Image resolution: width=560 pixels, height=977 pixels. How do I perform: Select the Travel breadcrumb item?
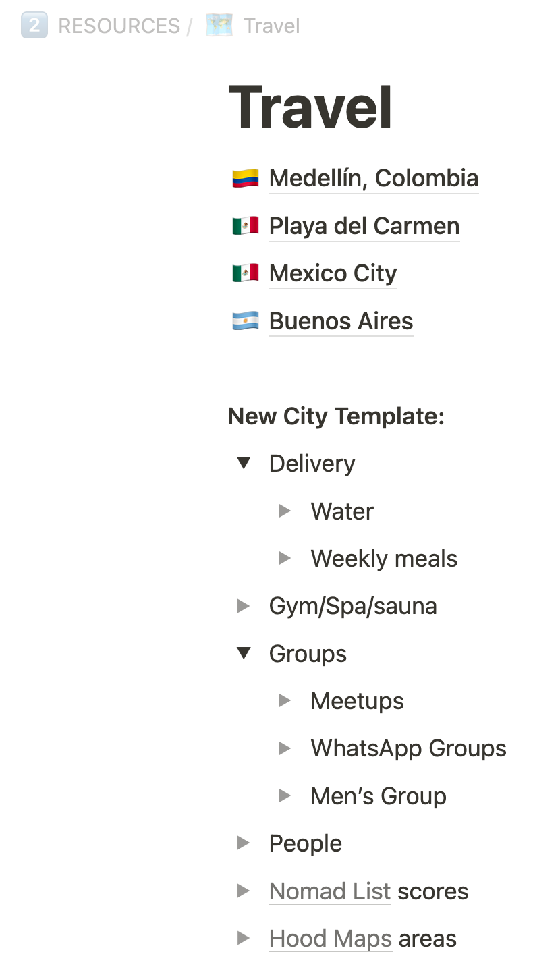click(x=272, y=26)
